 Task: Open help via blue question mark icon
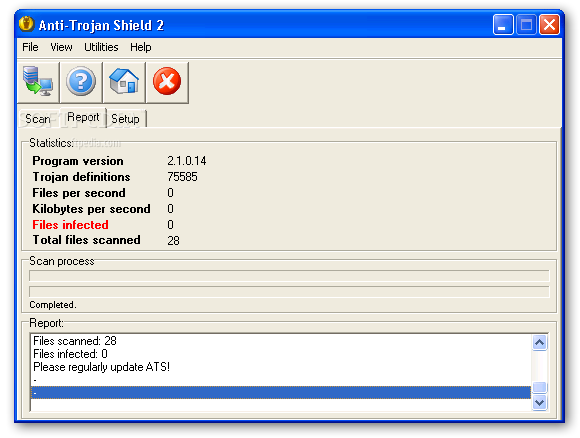tap(81, 82)
